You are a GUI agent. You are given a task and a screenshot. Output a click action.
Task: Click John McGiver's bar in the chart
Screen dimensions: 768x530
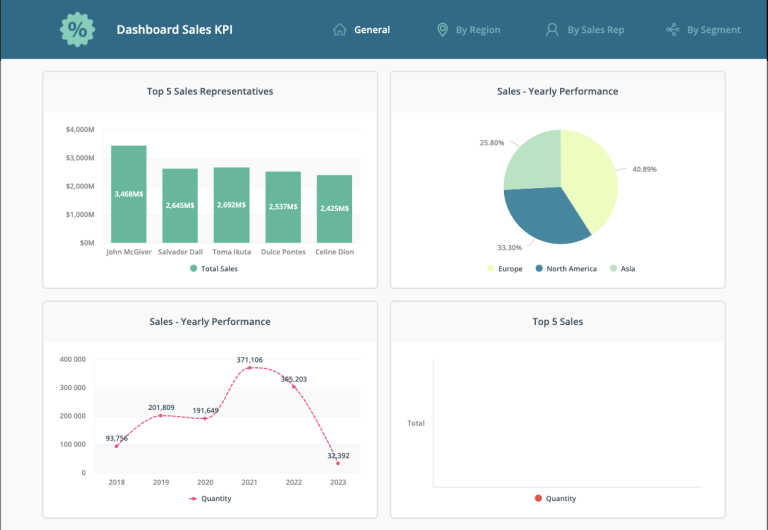128,194
